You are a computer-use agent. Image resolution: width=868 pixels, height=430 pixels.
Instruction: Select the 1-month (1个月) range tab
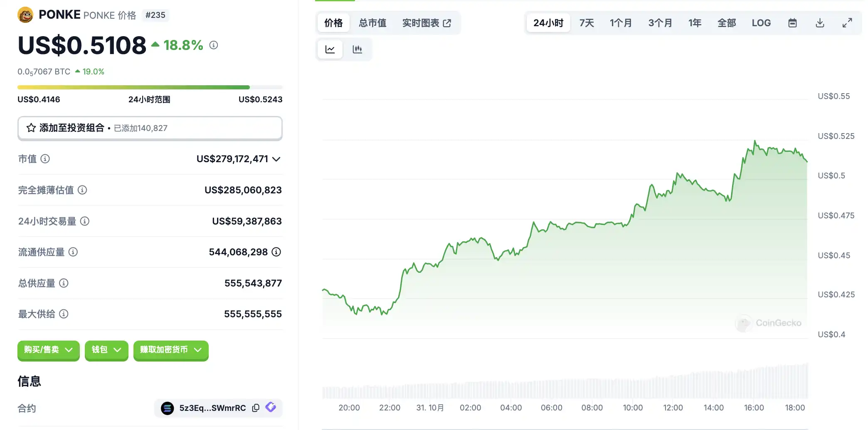[621, 23]
